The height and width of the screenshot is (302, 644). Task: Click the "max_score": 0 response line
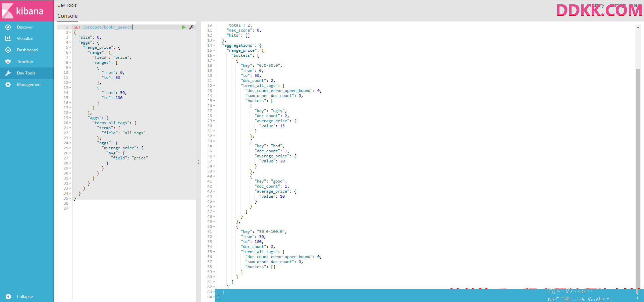tap(244, 30)
